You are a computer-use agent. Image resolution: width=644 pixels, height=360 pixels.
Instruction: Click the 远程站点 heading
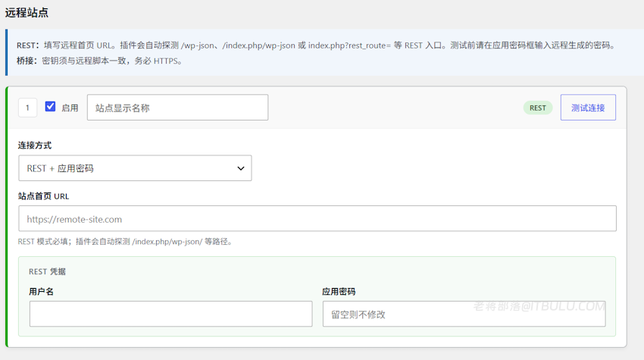pyautogui.click(x=27, y=13)
